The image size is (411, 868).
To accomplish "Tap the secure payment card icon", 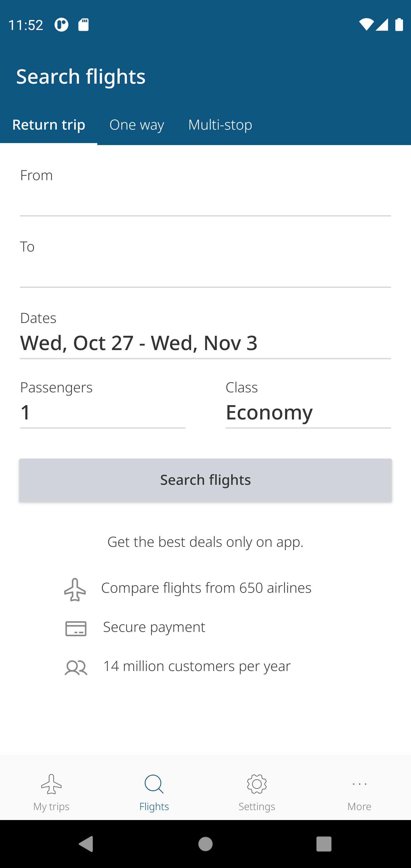I will point(76,629).
